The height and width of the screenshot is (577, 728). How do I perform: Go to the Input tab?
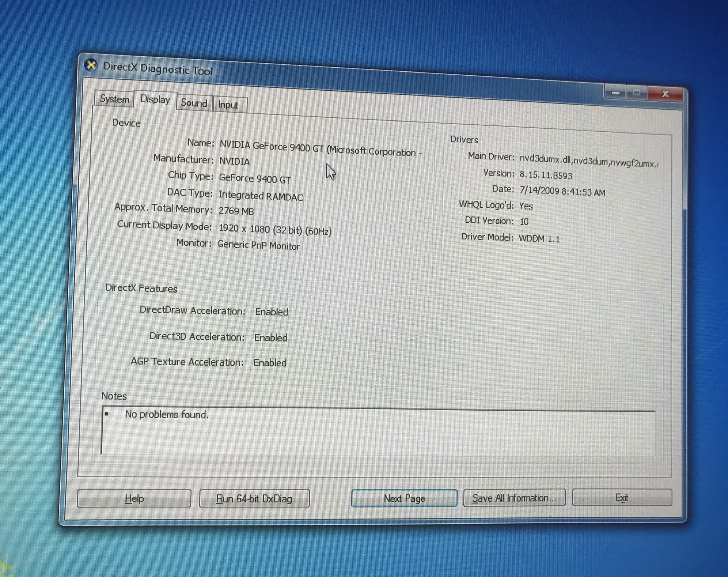click(228, 105)
